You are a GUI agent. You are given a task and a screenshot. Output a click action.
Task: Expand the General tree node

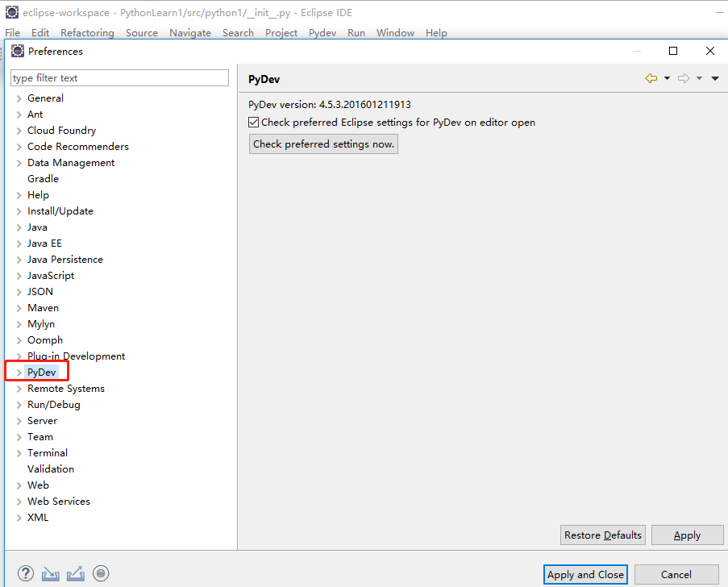point(19,98)
